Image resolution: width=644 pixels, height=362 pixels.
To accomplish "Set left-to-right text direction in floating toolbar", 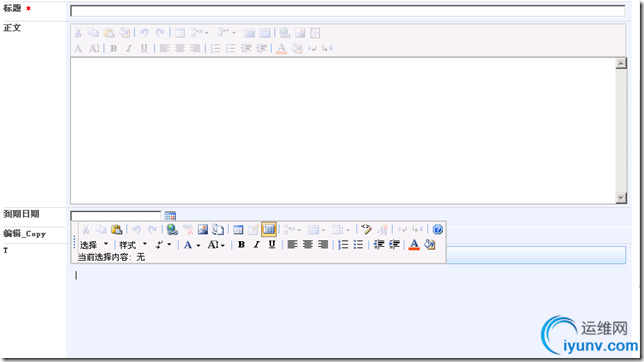I will (402, 229).
